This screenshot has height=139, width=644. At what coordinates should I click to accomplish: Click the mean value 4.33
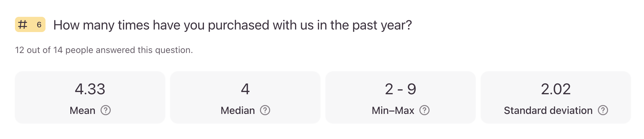pos(90,89)
